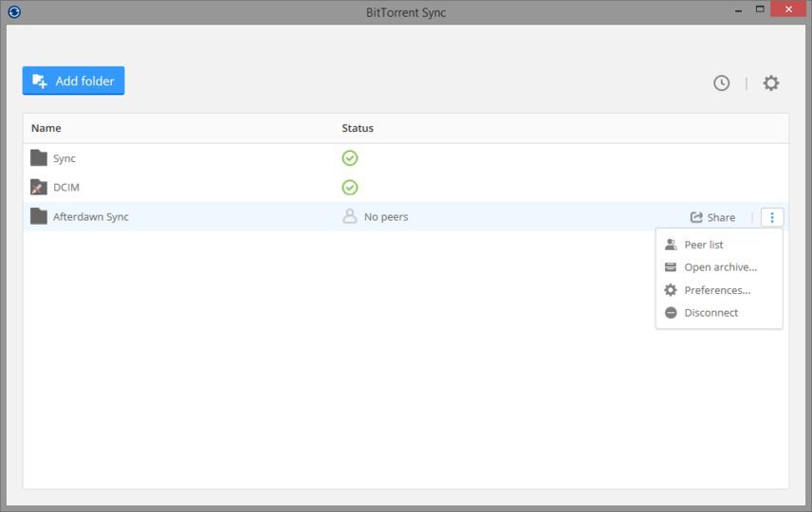Click the Sync folder name
This screenshot has height=512, width=812.
[x=65, y=158]
